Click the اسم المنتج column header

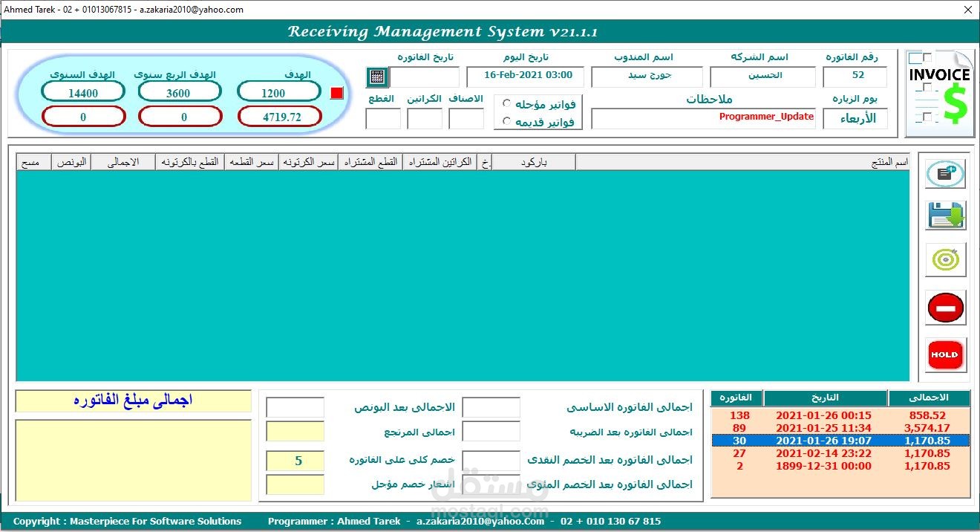(x=742, y=162)
